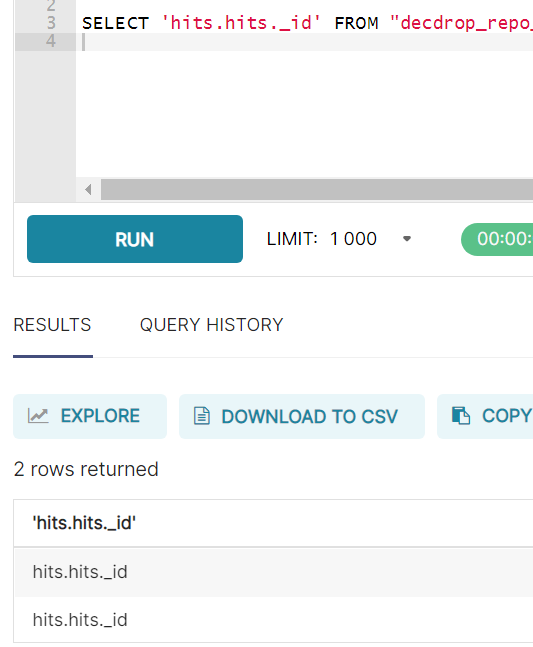Click the EXPLORE chart icon
The height and width of the screenshot is (647, 533).
point(38,416)
